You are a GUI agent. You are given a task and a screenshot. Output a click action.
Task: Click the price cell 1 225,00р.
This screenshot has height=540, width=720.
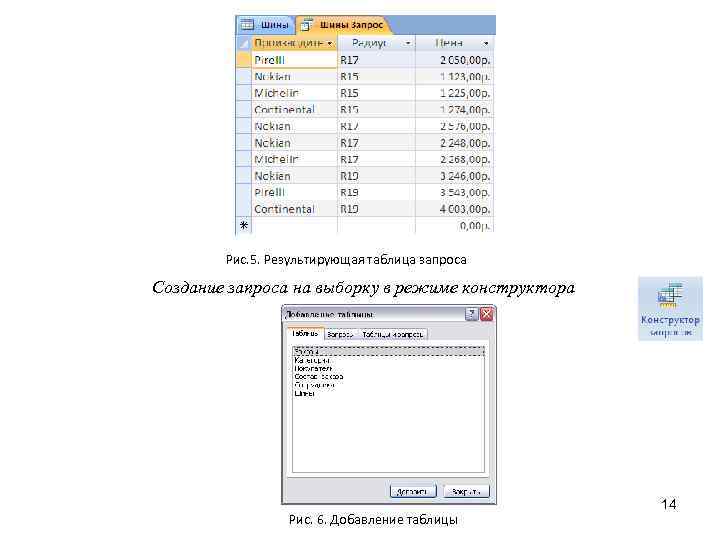click(454, 93)
